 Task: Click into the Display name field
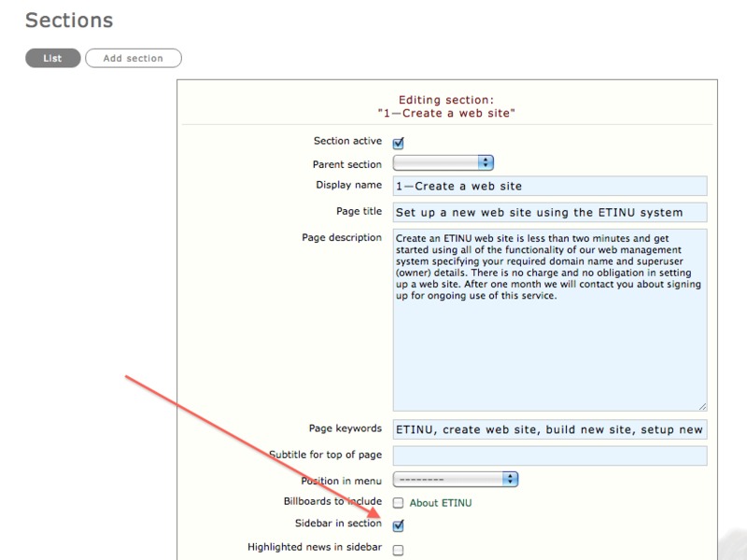coord(549,186)
